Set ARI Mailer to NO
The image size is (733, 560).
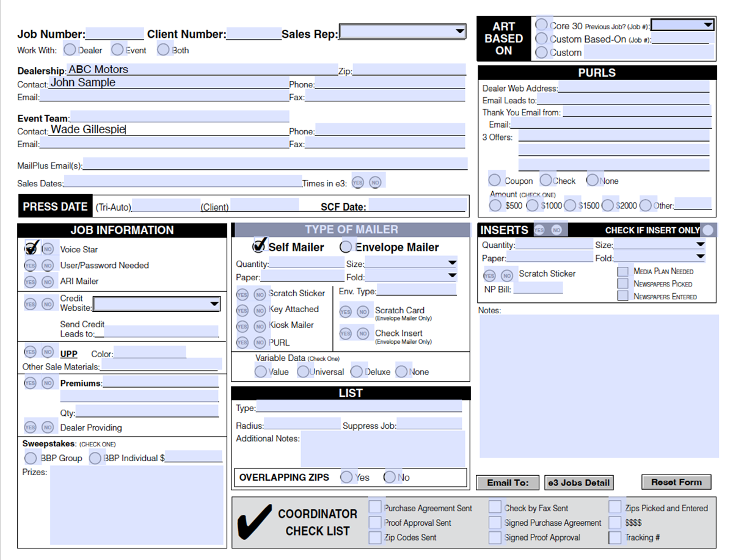tap(48, 282)
